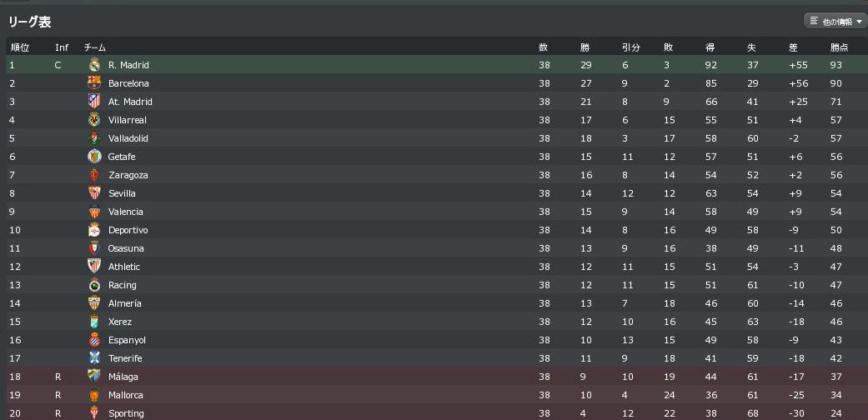Click the R. Madrid club crest icon
The width and height of the screenshot is (868, 420).
click(94, 65)
